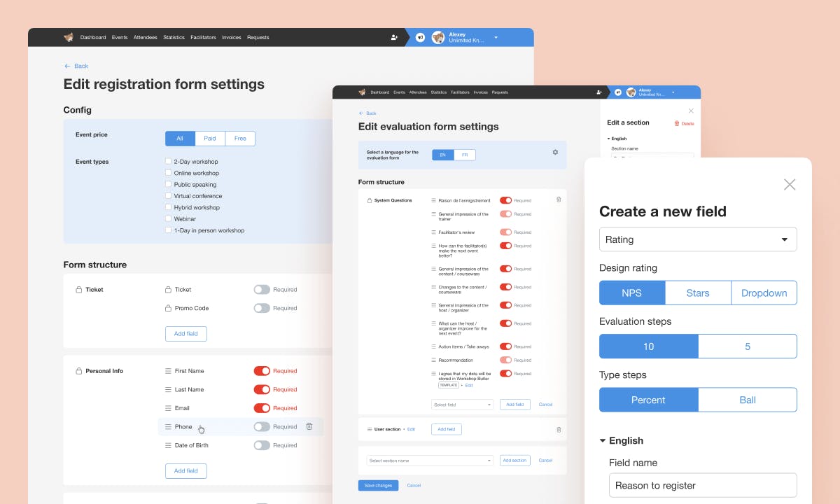
Task: Click the trash icon beside the Phone field
Action: click(x=309, y=426)
